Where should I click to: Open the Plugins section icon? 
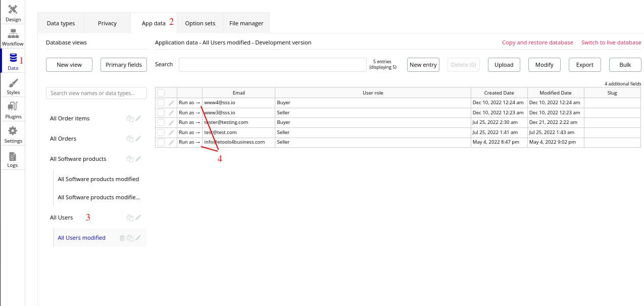(x=13, y=107)
